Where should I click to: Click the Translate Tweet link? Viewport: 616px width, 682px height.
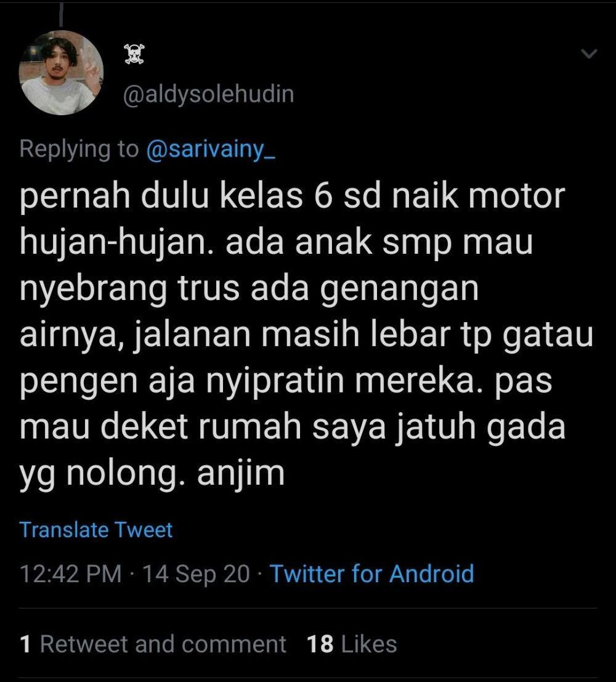[x=96, y=530]
